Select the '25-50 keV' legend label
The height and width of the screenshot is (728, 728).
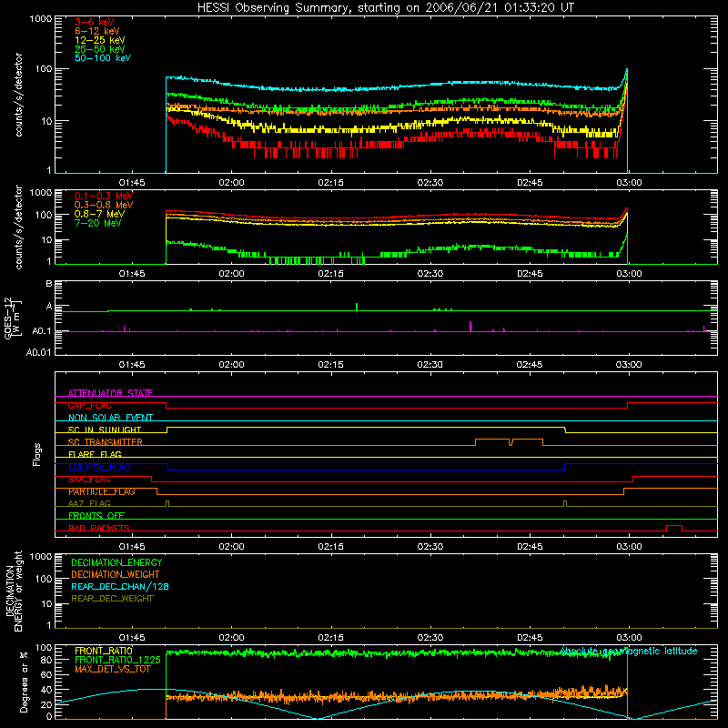[100, 49]
